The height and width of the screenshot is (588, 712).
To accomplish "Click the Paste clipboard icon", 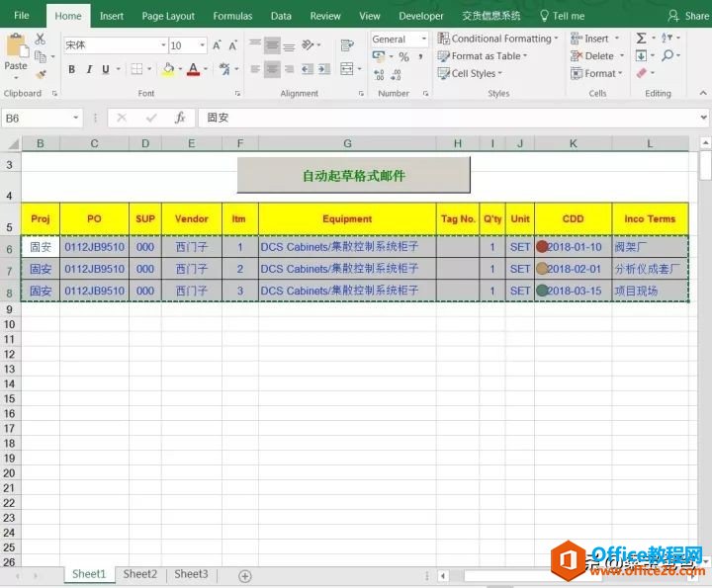I will point(16,46).
